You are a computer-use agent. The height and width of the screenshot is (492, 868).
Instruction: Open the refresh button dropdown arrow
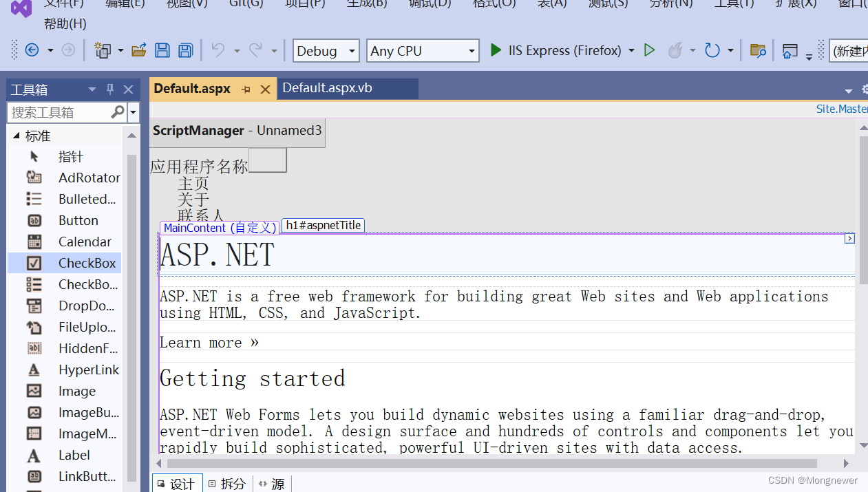click(730, 50)
